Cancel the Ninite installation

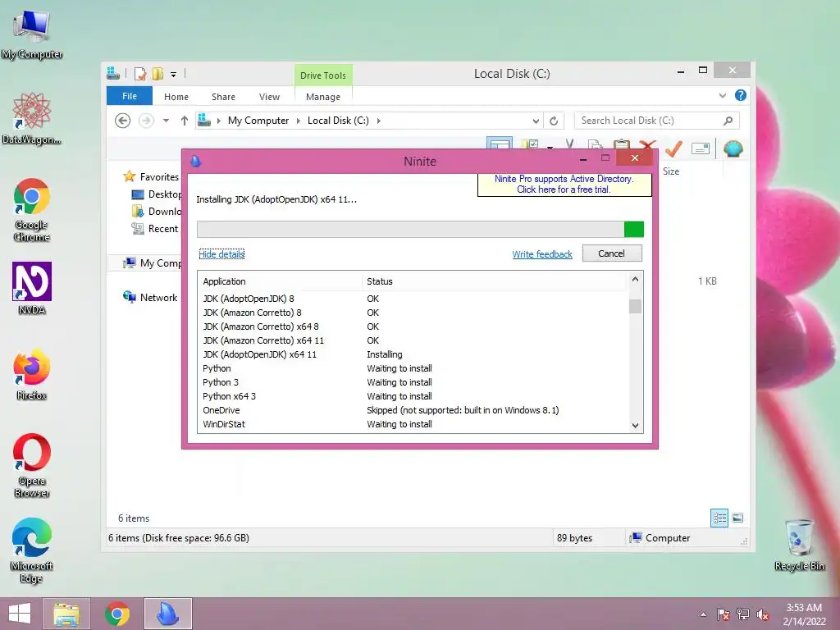click(x=612, y=253)
